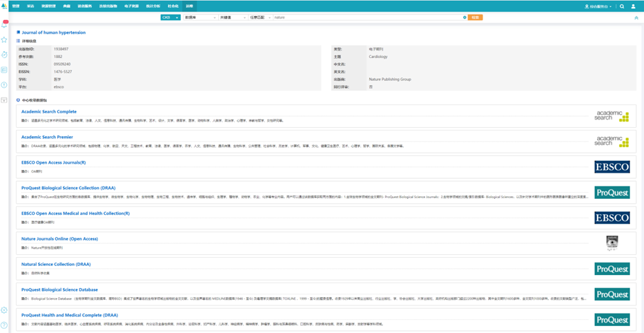
Task: Open the Academic Search Complete link
Action: (49, 111)
